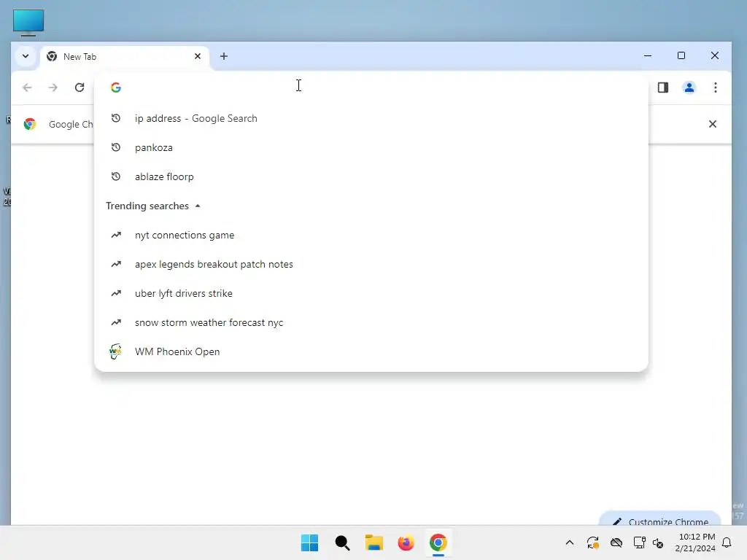This screenshot has height=560, width=747.
Task: Choose 'uber lyft drivers strike' suggestion
Action: pos(371,293)
